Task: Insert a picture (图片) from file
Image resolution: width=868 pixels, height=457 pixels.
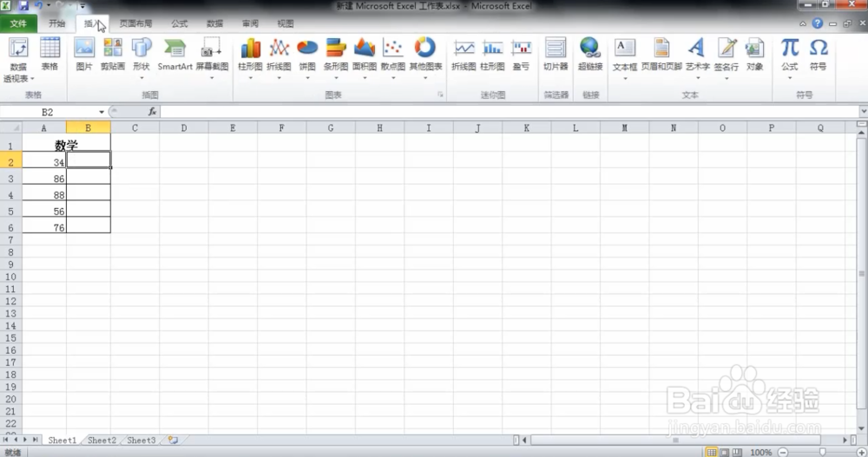Action: [x=84, y=55]
